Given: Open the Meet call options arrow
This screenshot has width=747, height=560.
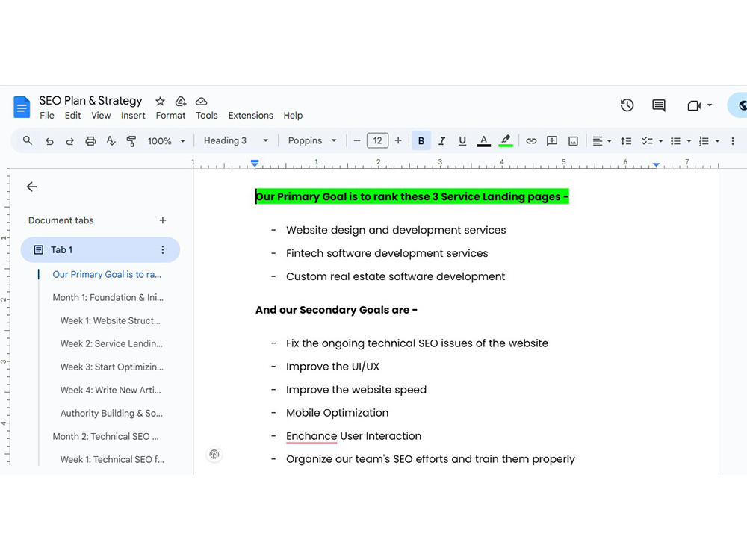Looking at the screenshot, I should (710, 105).
